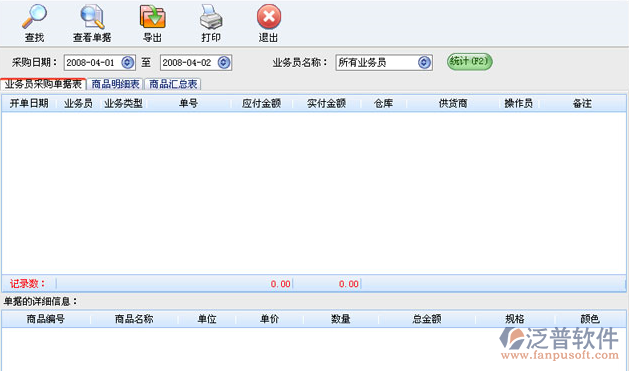Click the 开单日期 column header

coord(29,103)
